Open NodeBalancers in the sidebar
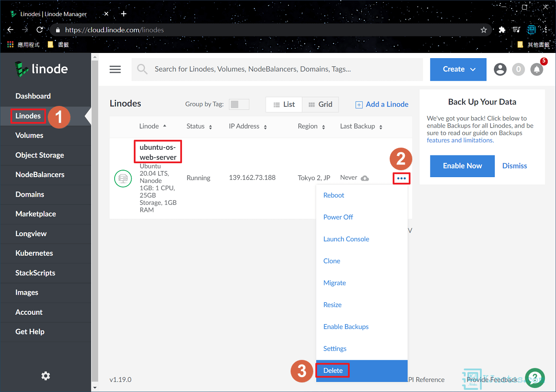Image resolution: width=556 pixels, height=392 pixels. [x=46, y=175]
